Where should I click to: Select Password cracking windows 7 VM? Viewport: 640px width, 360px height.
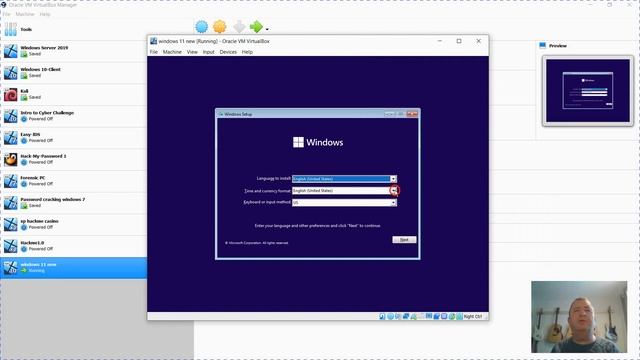(x=73, y=202)
